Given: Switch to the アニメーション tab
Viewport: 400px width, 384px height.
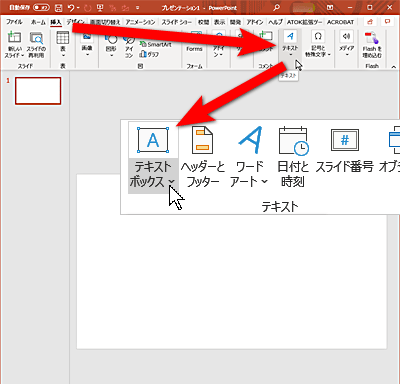Looking at the screenshot, I should point(140,22).
